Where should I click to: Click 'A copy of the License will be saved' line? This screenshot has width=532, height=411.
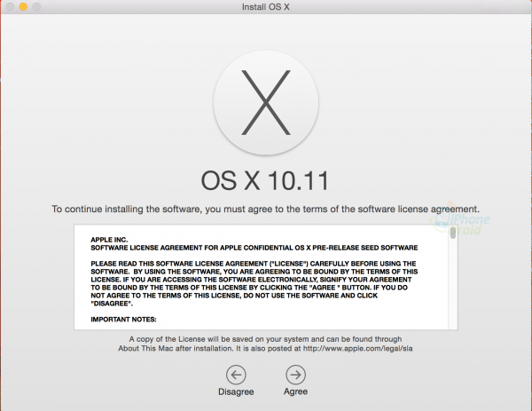(x=265, y=339)
